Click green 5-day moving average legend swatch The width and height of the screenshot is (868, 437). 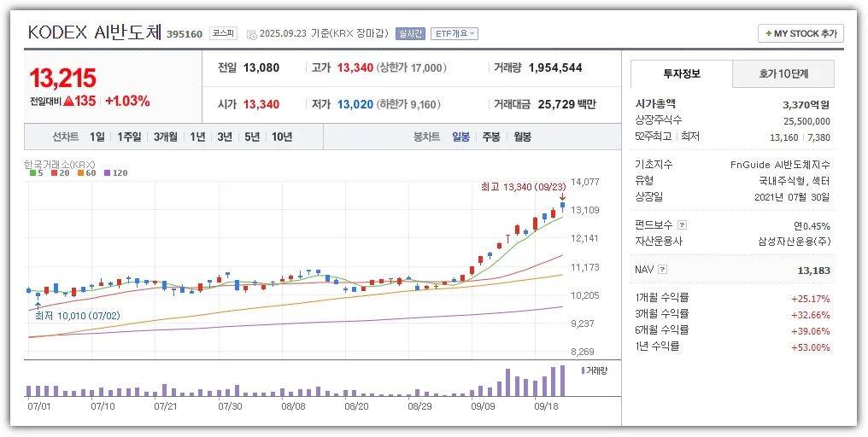click(32, 173)
